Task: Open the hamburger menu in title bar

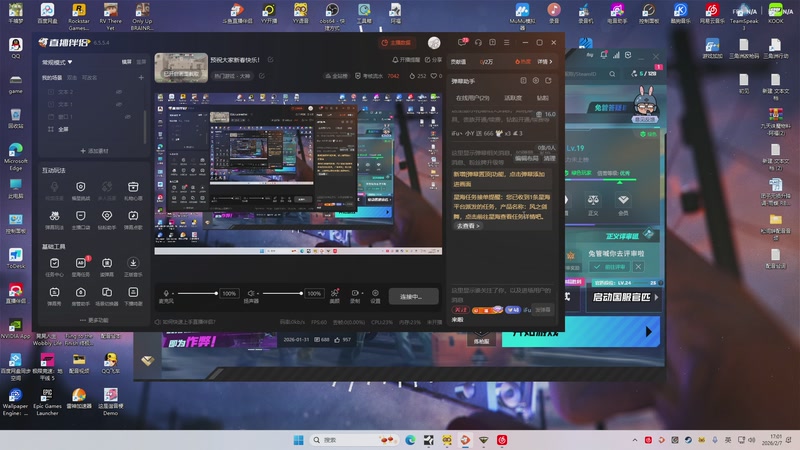Action: point(506,42)
